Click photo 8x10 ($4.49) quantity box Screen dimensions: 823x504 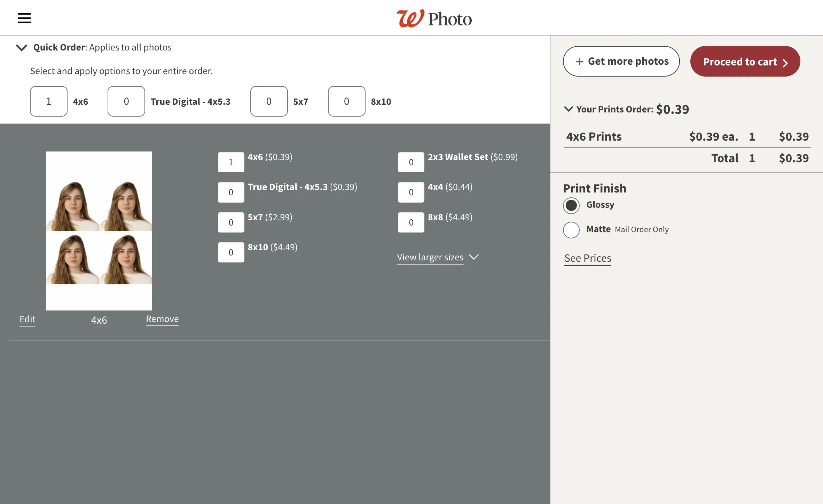pos(231,252)
